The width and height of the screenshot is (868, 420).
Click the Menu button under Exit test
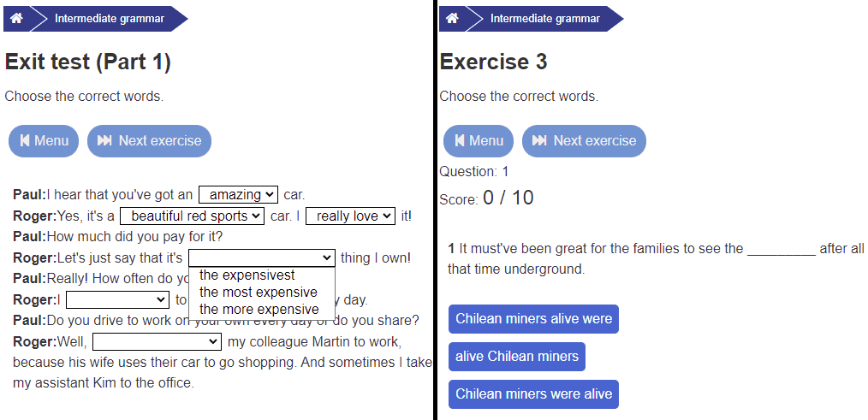coord(44,141)
